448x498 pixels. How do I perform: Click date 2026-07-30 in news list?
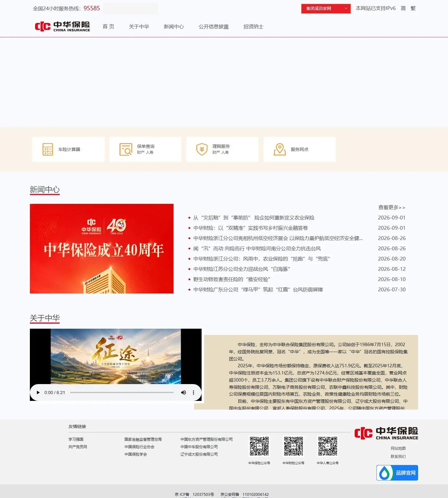[392, 289]
